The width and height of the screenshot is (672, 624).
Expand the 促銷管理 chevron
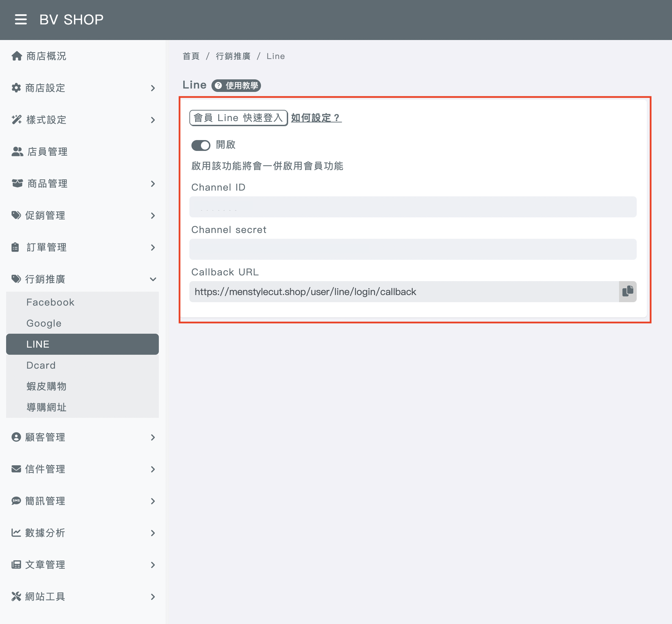[x=153, y=215]
